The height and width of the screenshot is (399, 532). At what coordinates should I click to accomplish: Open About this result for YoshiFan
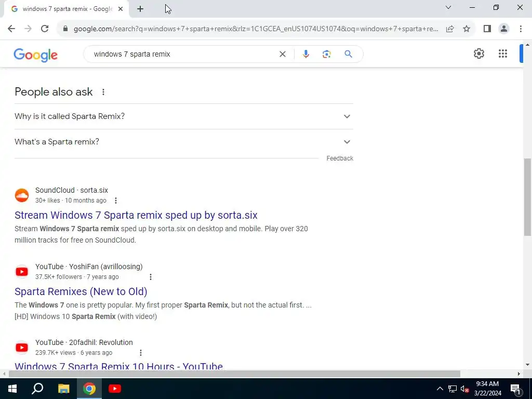click(151, 277)
